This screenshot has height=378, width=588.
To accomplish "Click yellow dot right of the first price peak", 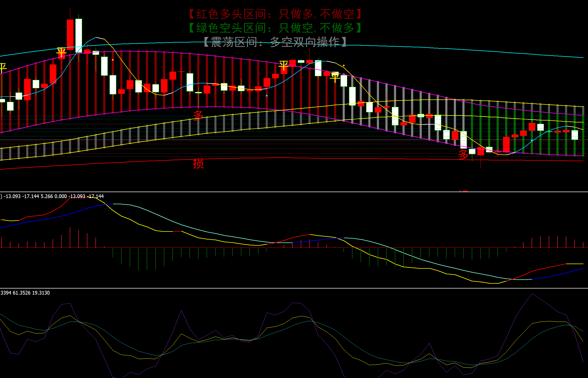I will click(113, 60).
